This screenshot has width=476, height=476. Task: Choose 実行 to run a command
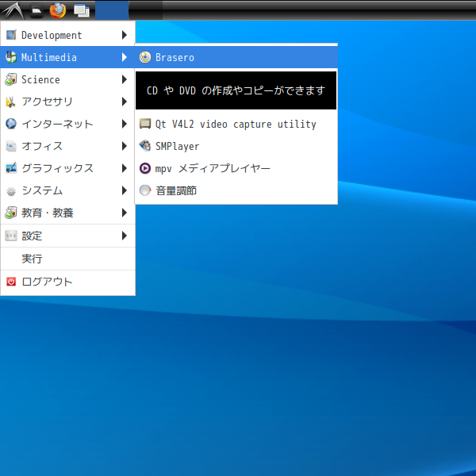click(x=32, y=259)
